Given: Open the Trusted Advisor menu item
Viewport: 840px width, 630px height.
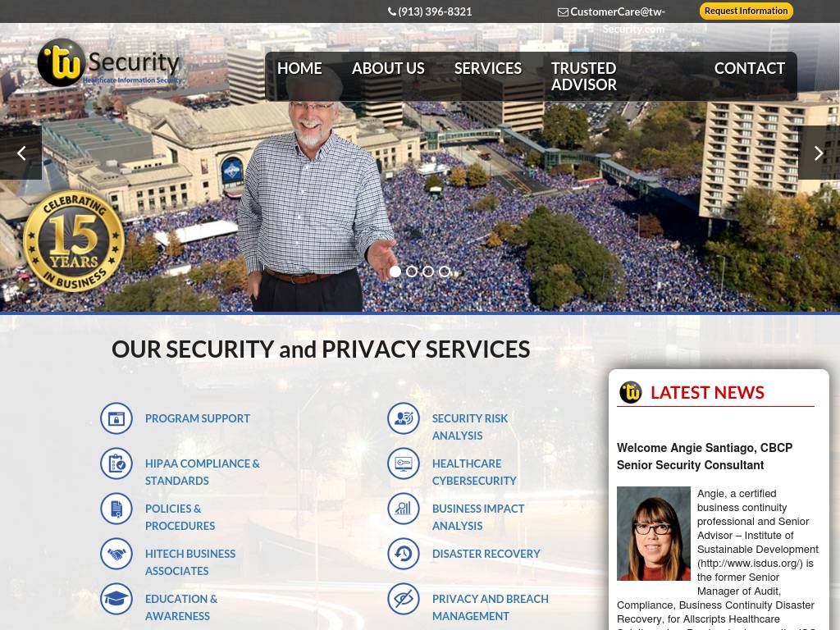Looking at the screenshot, I should click(583, 76).
